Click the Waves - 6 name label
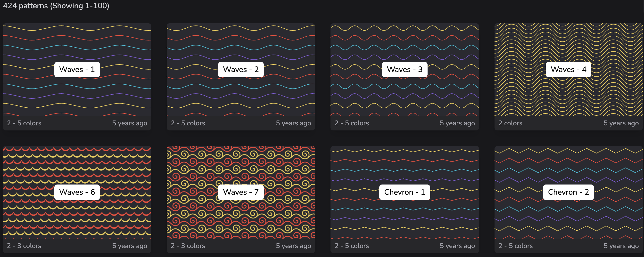 click(x=77, y=192)
